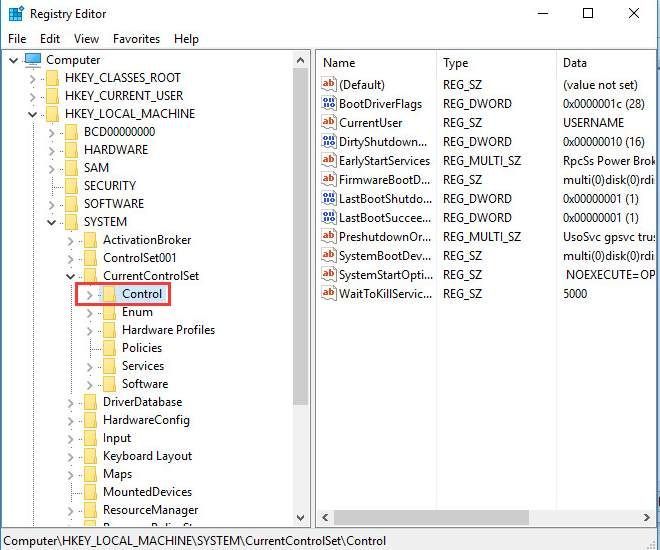This screenshot has height=550, width=660.
Task: Expand the ControlSet001 chevron
Action: point(70,258)
